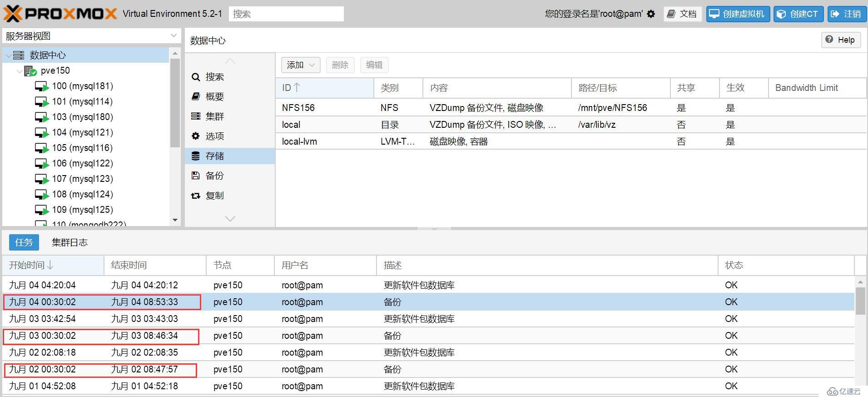Open 搜索 panel via magnifier icon
Viewport: 868px width, 397px height.
[x=196, y=77]
